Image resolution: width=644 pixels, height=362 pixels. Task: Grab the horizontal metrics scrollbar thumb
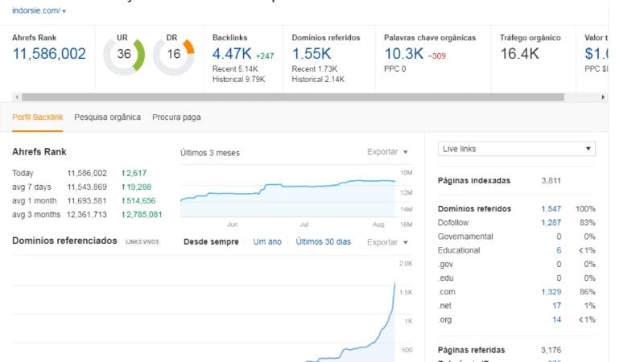(x=293, y=97)
